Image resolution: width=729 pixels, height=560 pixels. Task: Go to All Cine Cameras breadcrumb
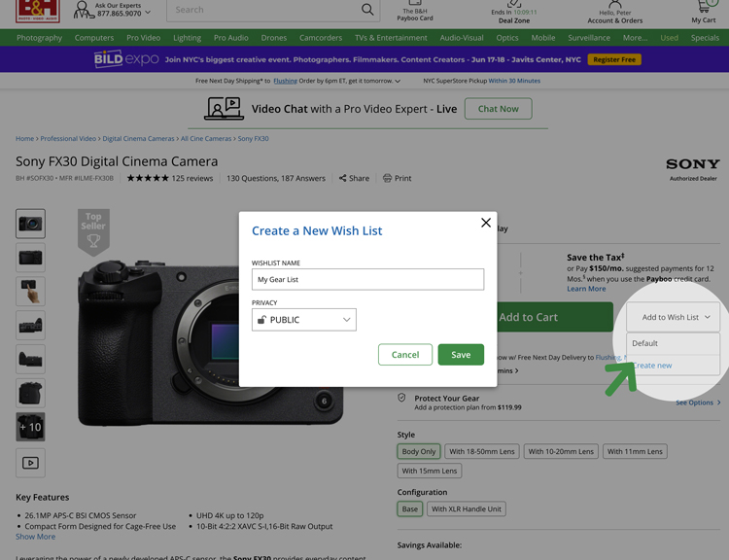tap(206, 139)
